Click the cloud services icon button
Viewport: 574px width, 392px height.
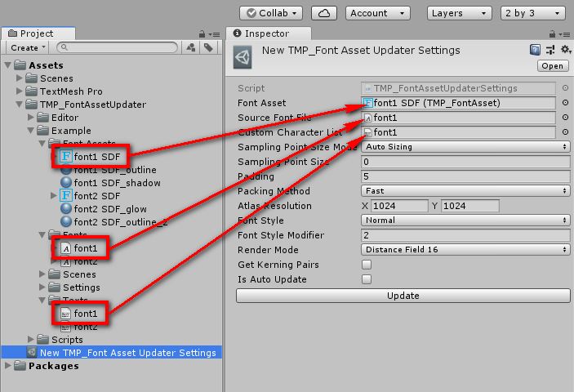pyautogui.click(x=324, y=13)
